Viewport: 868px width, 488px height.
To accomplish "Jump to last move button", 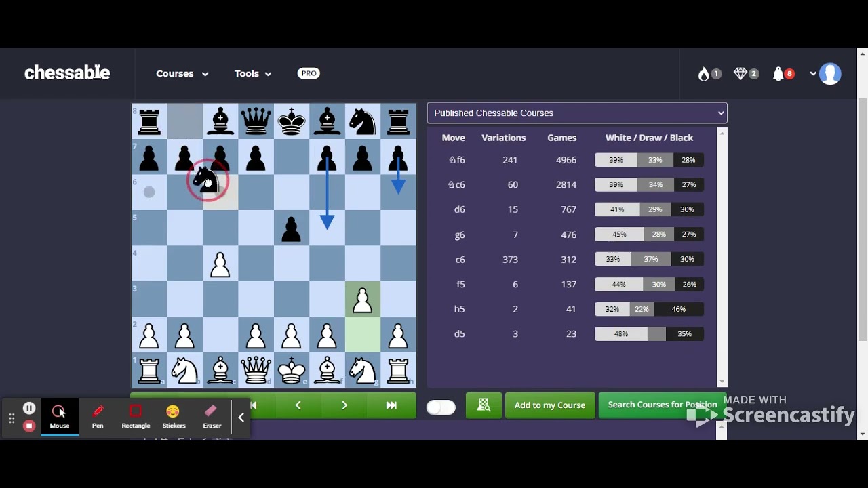I will point(391,405).
